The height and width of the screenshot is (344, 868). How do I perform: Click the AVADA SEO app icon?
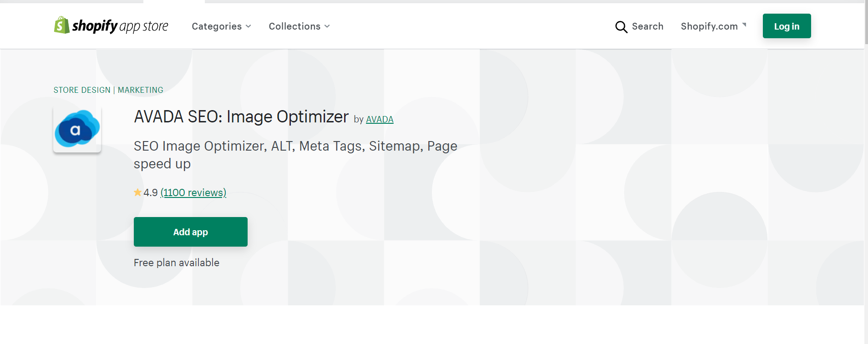[x=77, y=129]
